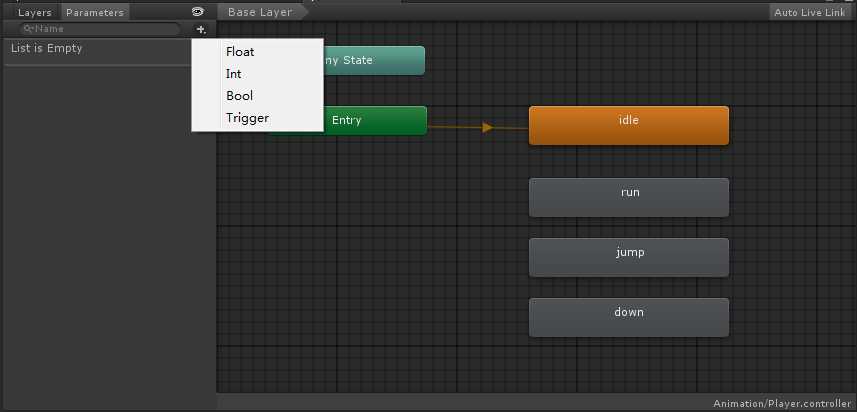Choose Float from the parameter menu
This screenshot has height=412, width=857.
(257, 52)
